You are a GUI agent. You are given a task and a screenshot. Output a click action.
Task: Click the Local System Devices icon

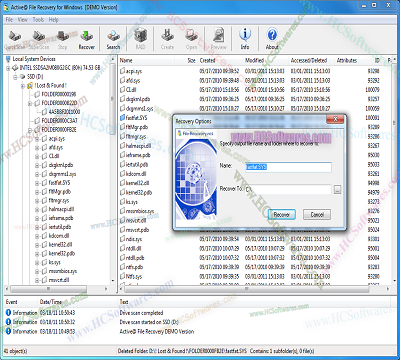pos(8,59)
